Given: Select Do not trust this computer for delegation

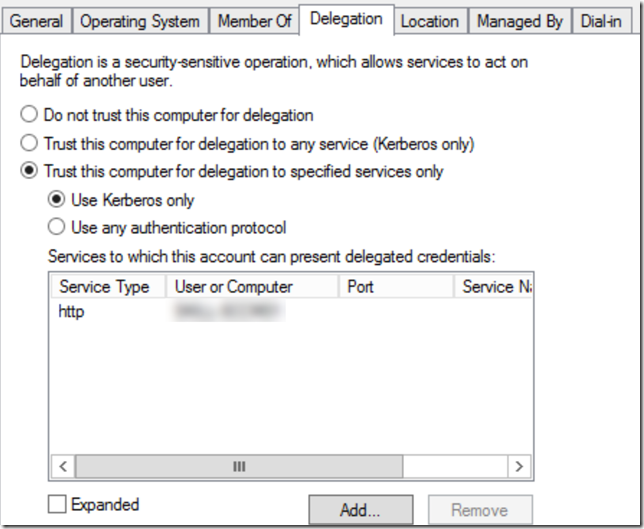Looking at the screenshot, I should (30, 115).
